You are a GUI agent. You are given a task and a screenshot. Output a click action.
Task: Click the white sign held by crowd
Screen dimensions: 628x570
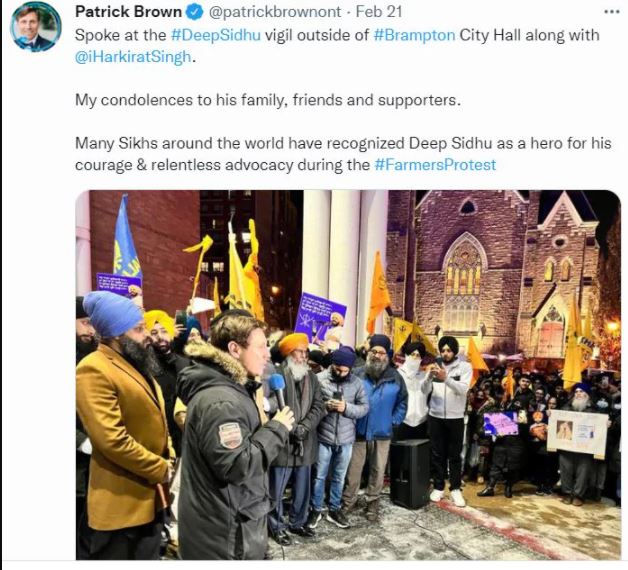pos(577,433)
